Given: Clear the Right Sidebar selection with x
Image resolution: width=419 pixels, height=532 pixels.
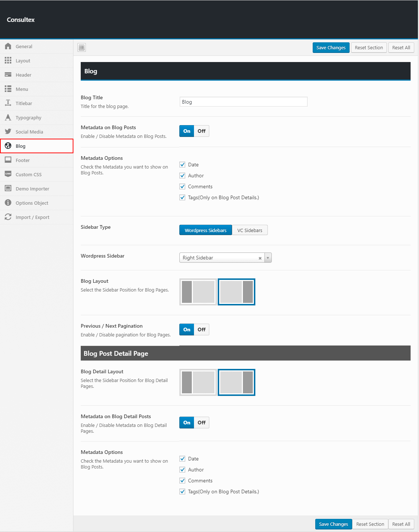Looking at the screenshot, I should pos(260,258).
